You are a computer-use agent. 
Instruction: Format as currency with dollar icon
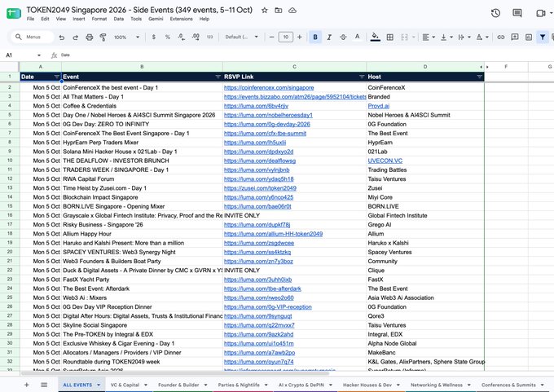[154, 37]
